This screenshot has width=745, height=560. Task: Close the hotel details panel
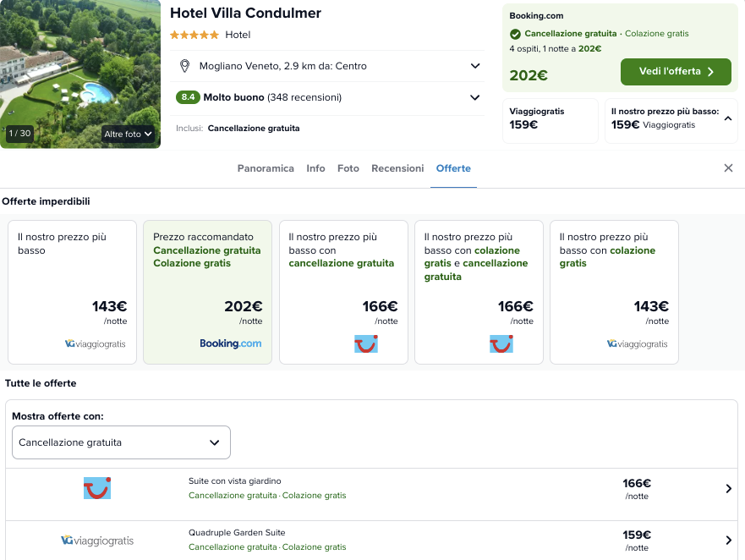[x=728, y=167]
